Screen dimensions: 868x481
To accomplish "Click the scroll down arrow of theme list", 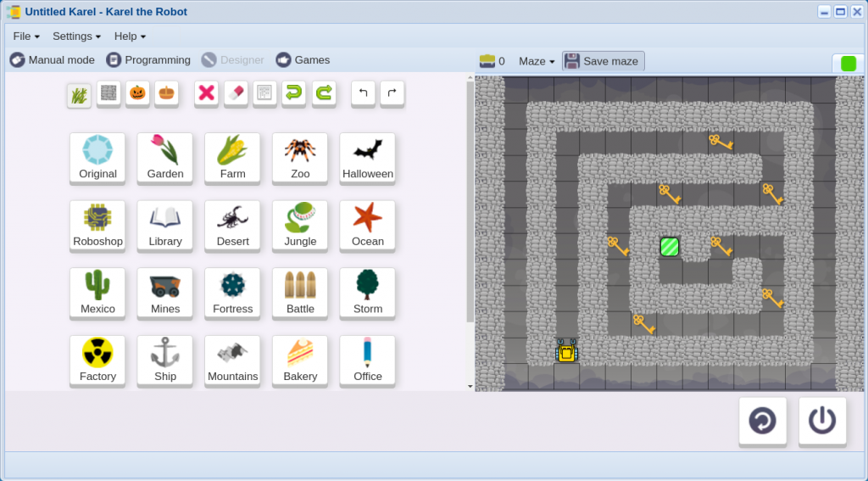I will pyautogui.click(x=470, y=386).
